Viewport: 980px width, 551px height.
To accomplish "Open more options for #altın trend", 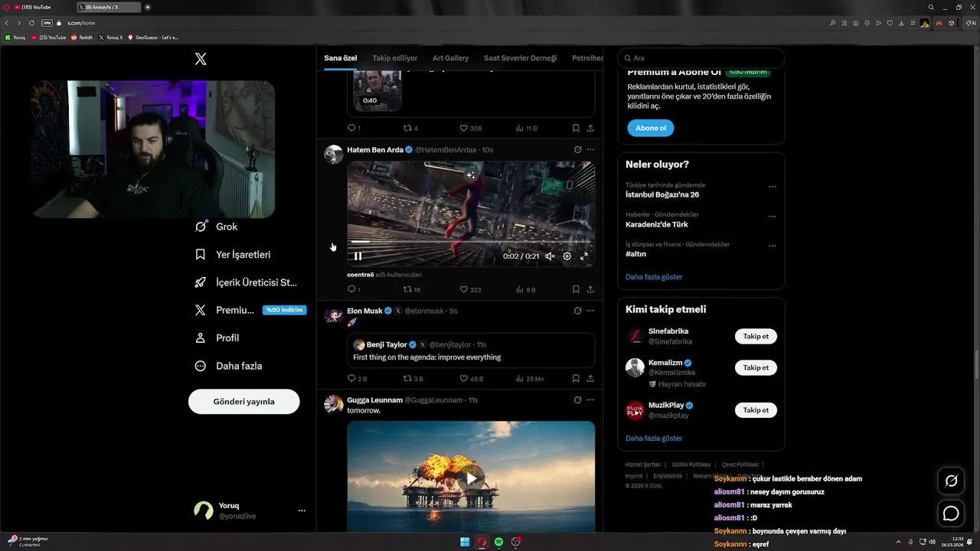I will coord(772,246).
